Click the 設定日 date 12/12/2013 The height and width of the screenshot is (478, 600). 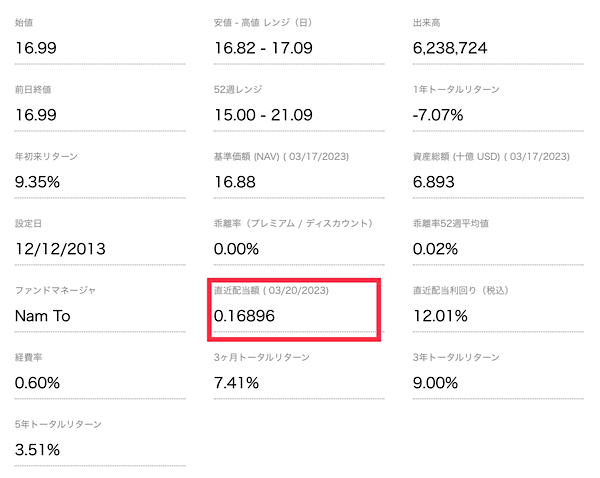click(x=60, y=249)
